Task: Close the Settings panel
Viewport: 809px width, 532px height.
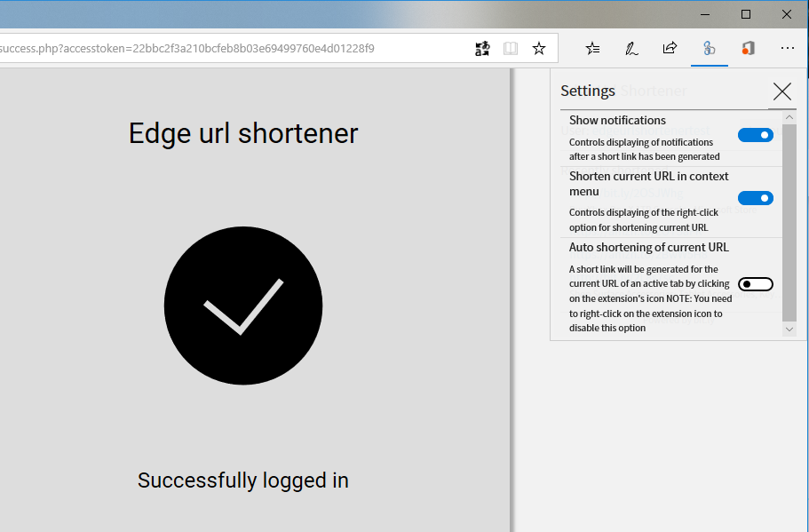Action: pos(782,91)
